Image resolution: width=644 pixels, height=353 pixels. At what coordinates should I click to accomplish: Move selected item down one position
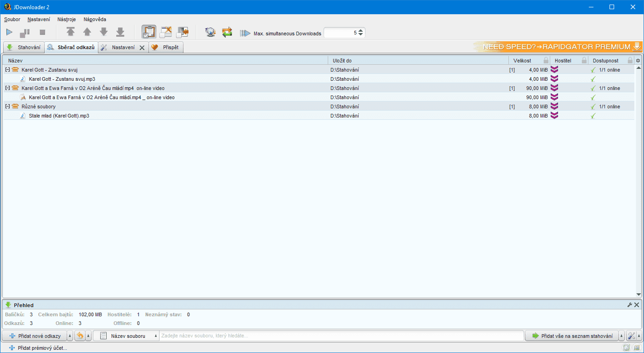pos(104,32)
